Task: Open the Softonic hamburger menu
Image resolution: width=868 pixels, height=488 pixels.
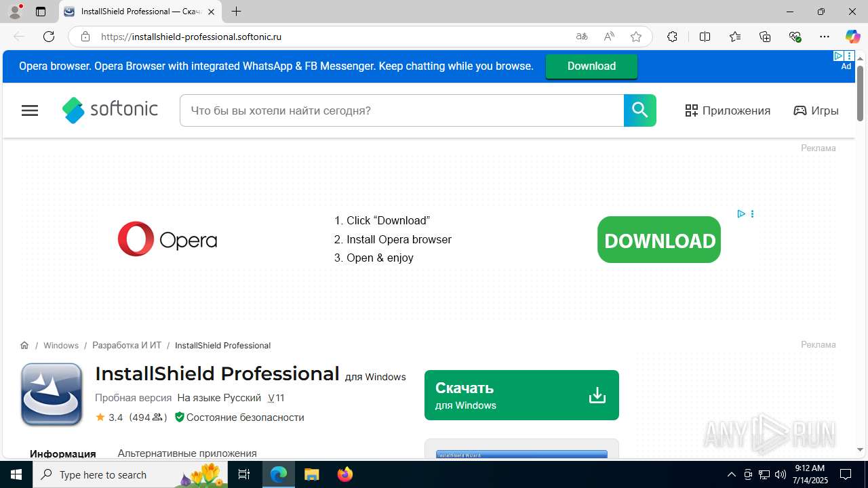Action: 30,110
